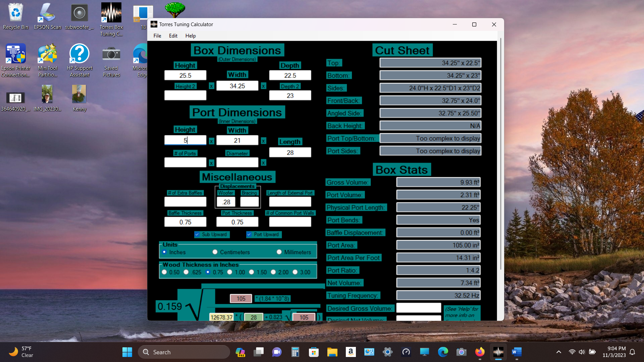
Task: Select the Centimeters units radio button
Action: [215, 252]
